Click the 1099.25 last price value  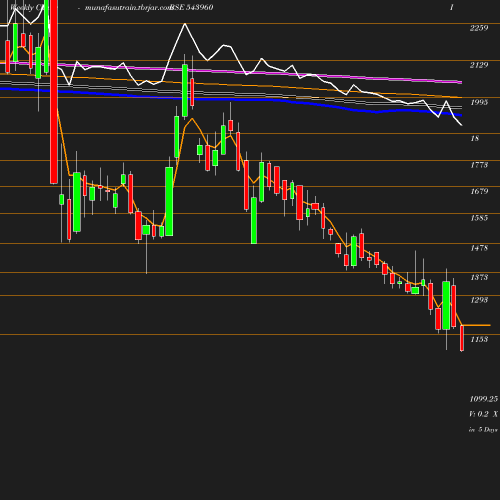pos(484,399)
